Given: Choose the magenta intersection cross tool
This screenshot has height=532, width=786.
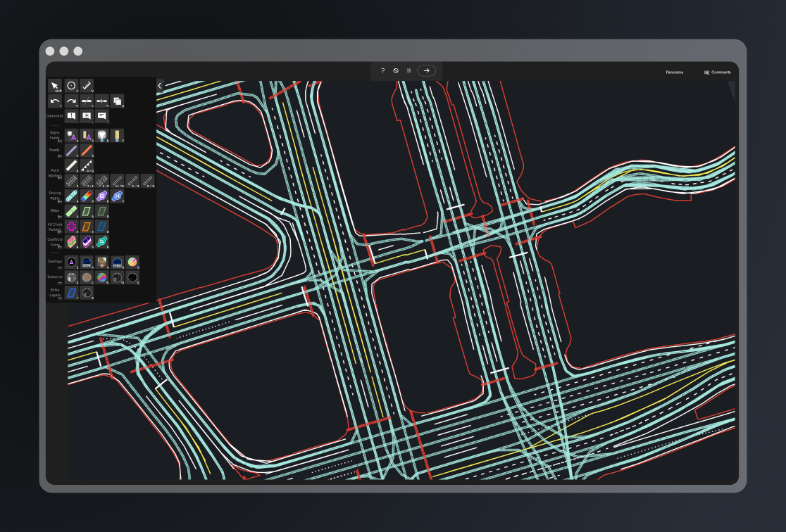Looking at the screenshot, I should point(71,227).
